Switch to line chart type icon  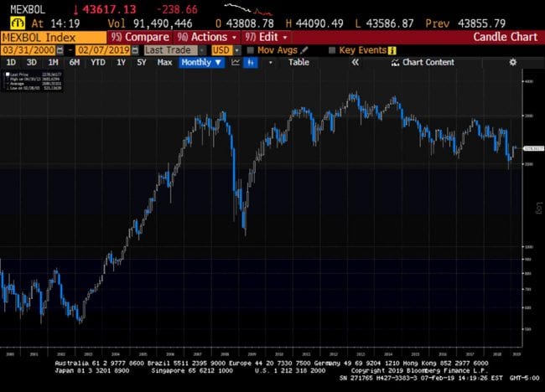pyautogui.click(x=236, y=63)
